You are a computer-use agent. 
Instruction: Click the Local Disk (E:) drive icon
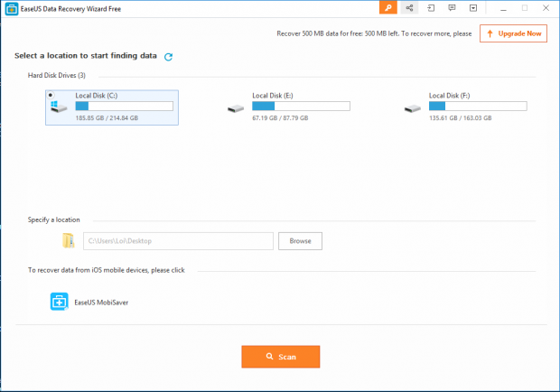pos(236,108)
